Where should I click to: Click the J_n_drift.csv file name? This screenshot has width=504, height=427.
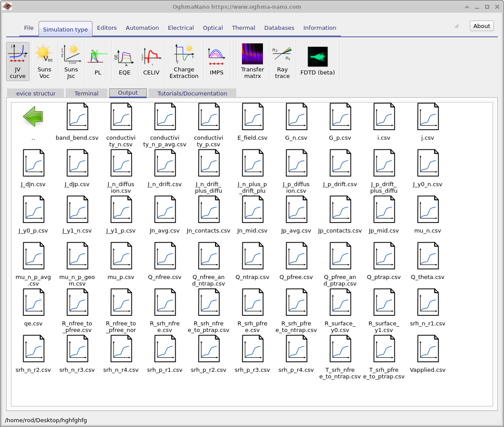(165, 184)
